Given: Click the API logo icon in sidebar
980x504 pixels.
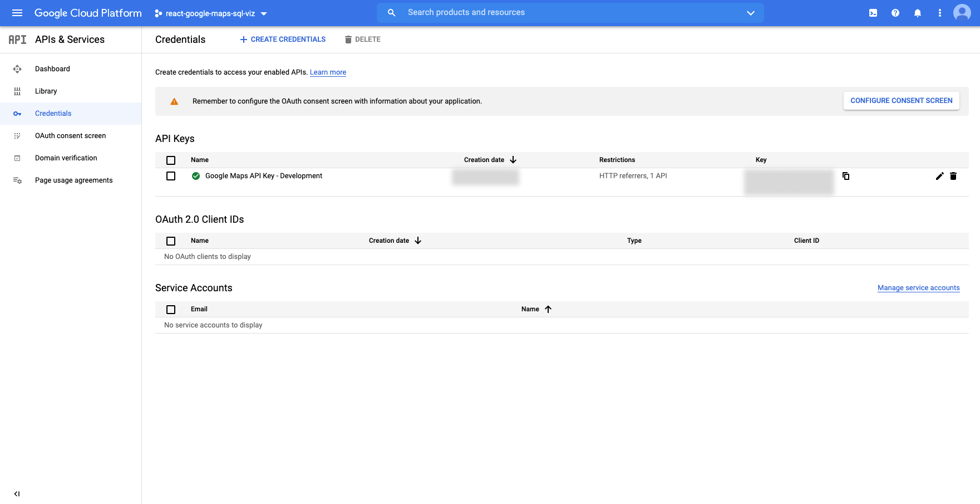Looking at the screenshot, I should (17, 40).
